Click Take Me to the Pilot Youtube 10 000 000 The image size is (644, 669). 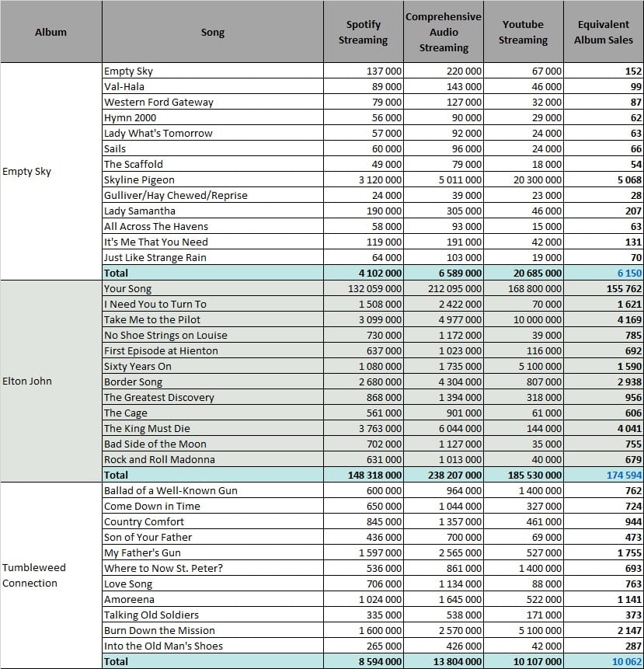(524, 319)
